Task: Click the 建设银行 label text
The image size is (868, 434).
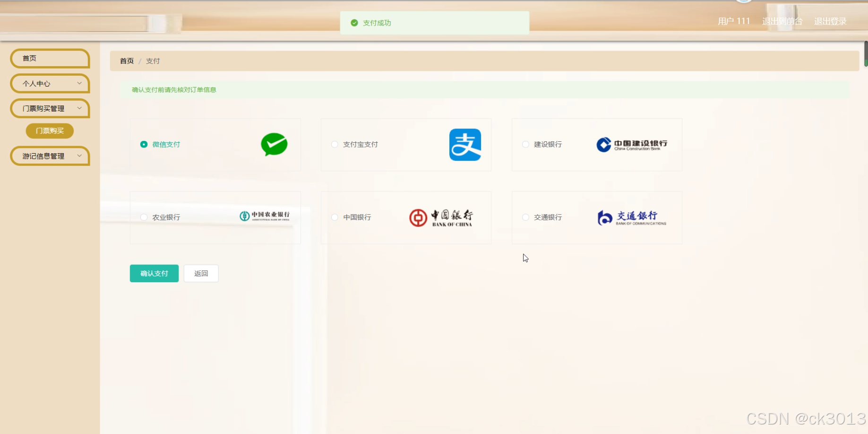Action: tap(548, 144)
